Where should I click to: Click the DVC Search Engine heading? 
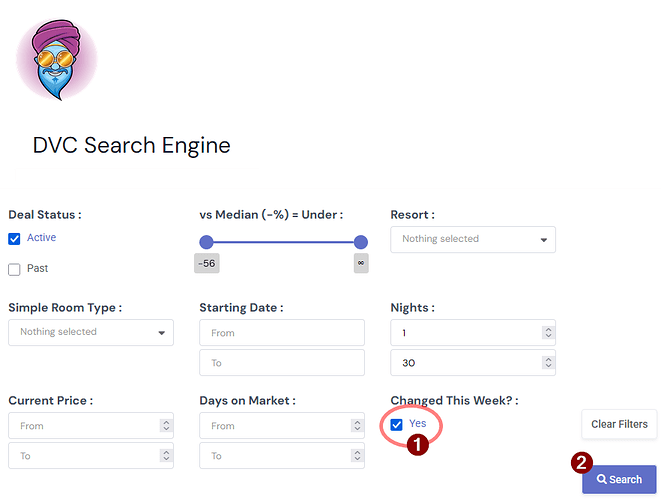[x=131, y=146]
